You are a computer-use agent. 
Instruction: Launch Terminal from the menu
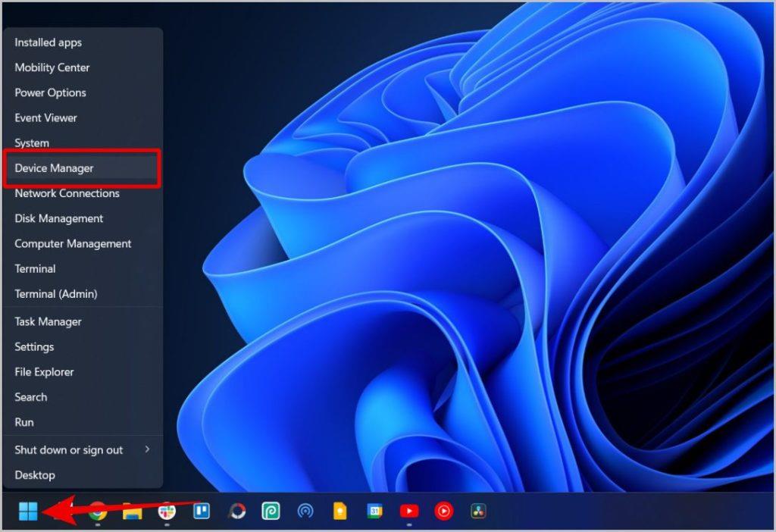[83, 269]
